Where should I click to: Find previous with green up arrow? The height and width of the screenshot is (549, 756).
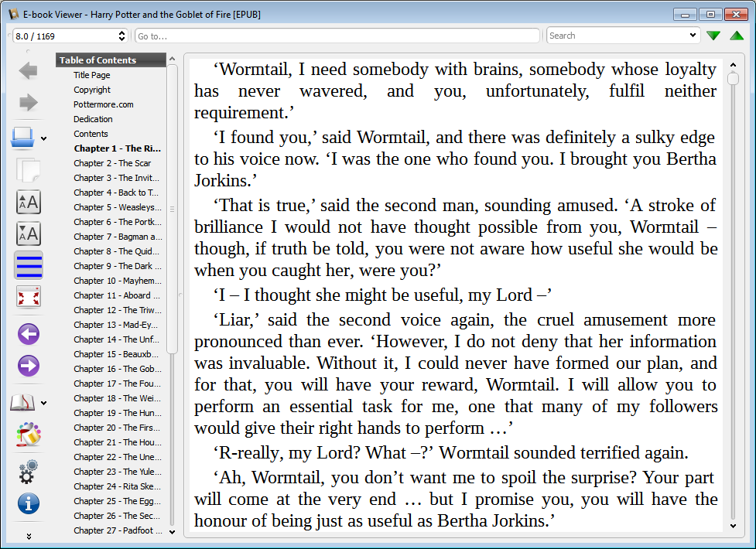[737, 36]
